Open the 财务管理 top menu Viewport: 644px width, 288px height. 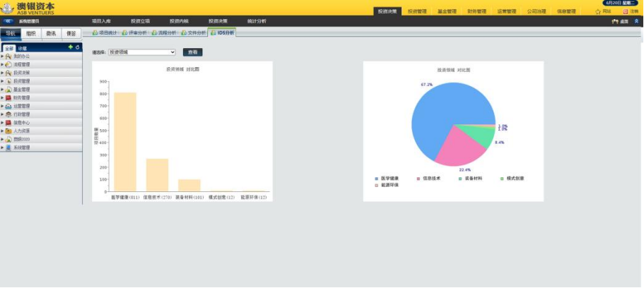pos(477,11)
